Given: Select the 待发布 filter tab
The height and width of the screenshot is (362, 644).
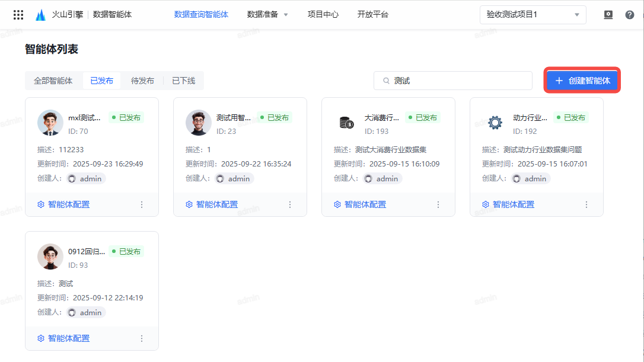Looking at the screenshot, I should 142,81.
